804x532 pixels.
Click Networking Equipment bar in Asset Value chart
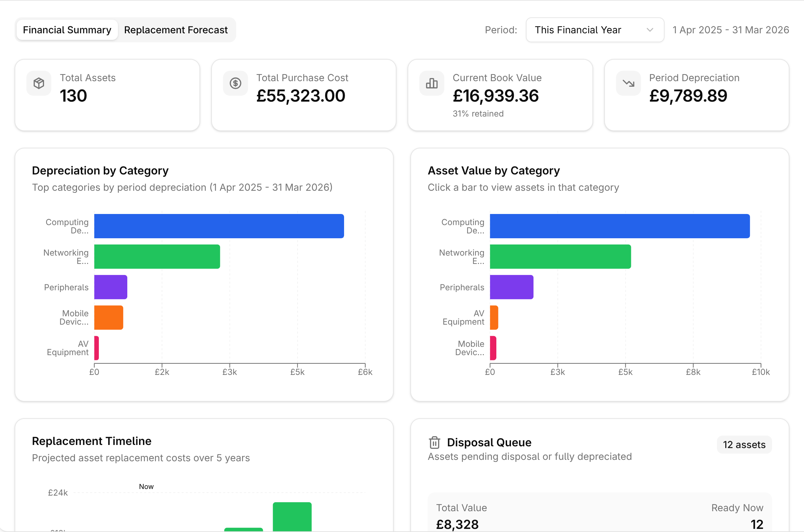pos(560,257)
